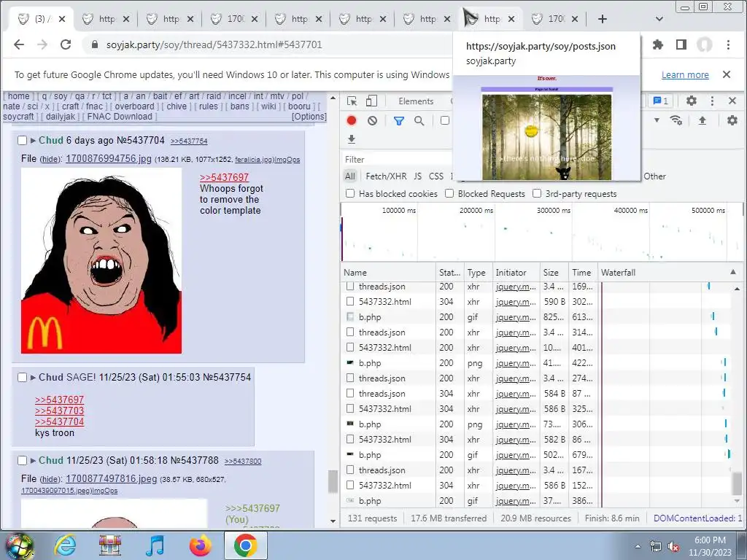Filter requests by Other type
Viewport: 747px width, 560px height.
[x=654, y=176]
